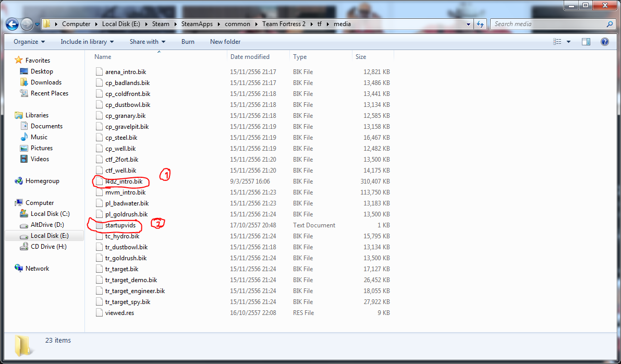Open the address bar history dropdown
Screen dimensions: 621x364
coord(469,24)
